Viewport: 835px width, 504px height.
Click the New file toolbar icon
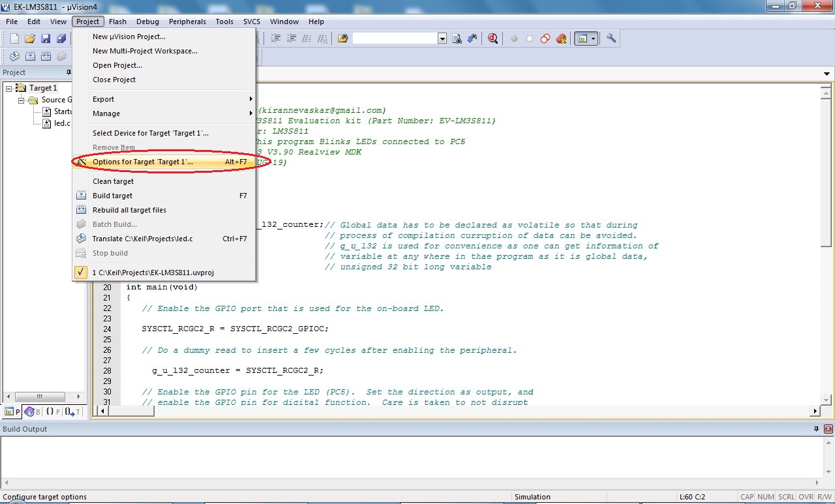(14, 39)
